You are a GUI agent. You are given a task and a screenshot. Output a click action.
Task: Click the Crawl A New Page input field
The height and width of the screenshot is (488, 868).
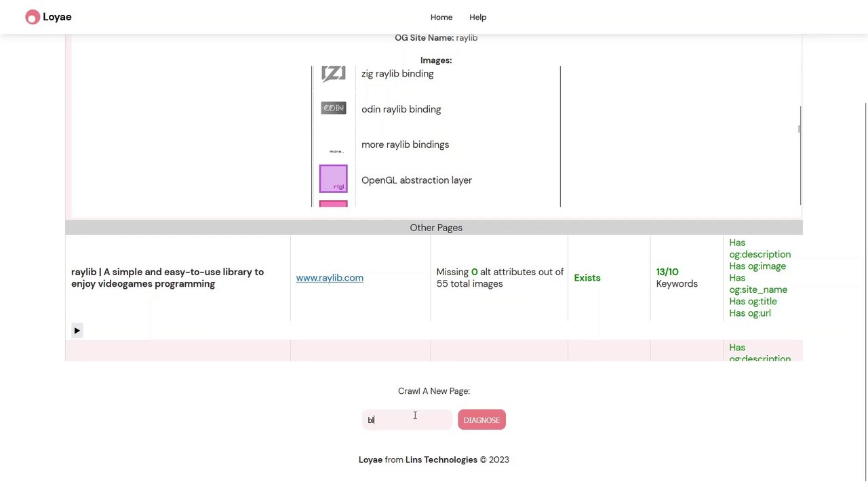tap(407, 420)
